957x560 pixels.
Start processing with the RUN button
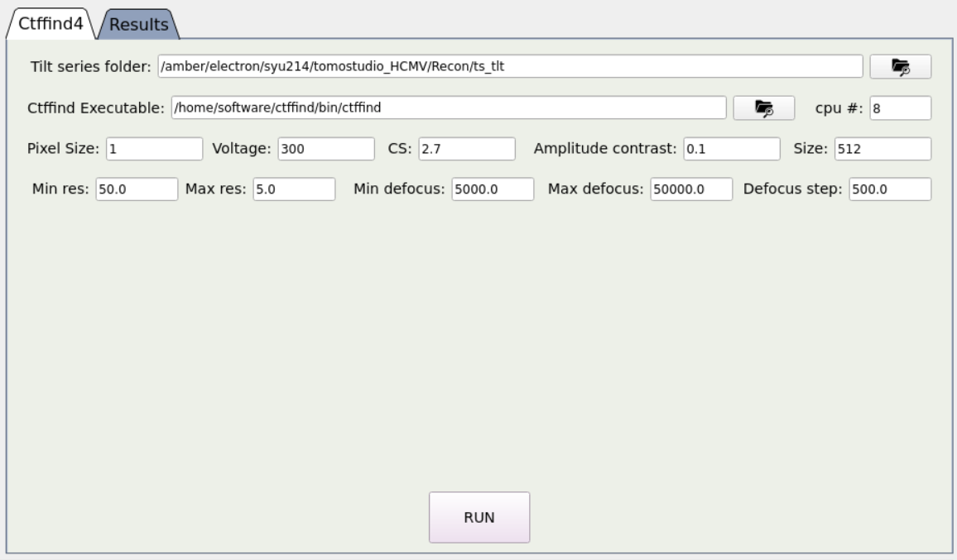(x=479, y=517)
